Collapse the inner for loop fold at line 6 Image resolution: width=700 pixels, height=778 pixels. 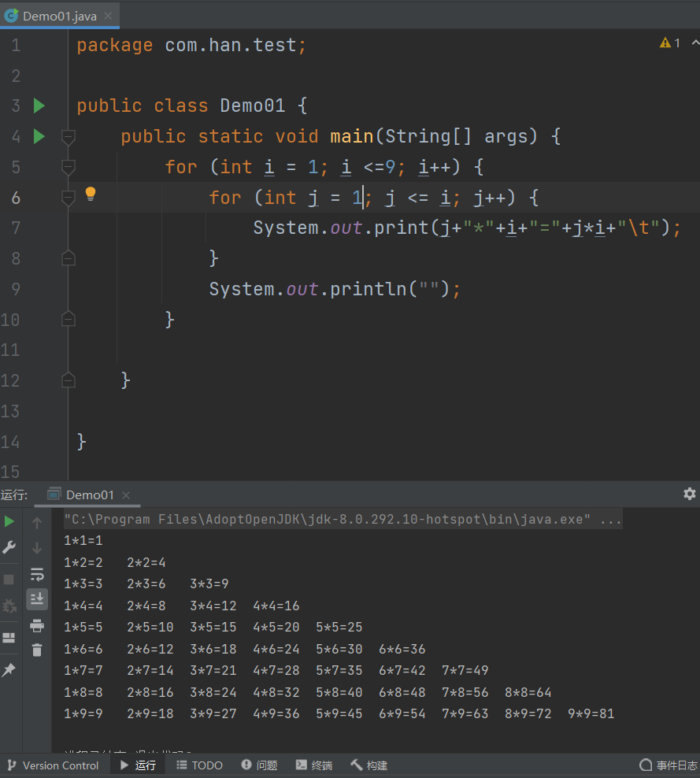(x=68, y=198)
